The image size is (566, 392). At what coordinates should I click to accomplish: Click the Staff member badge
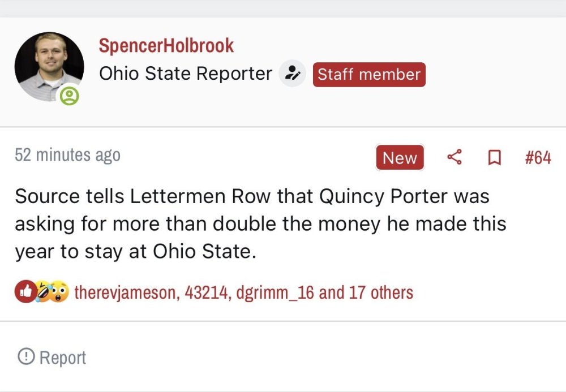(368, 74)
